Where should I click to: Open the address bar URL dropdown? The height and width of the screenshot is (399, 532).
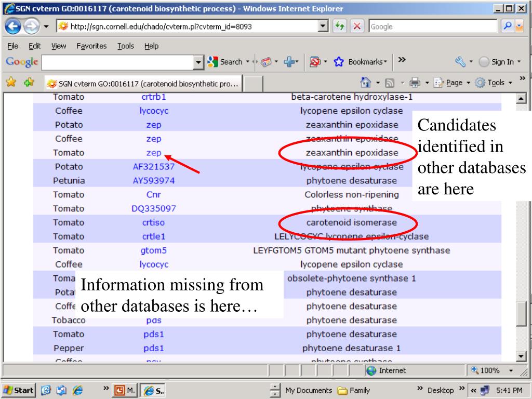pos(323,26)
